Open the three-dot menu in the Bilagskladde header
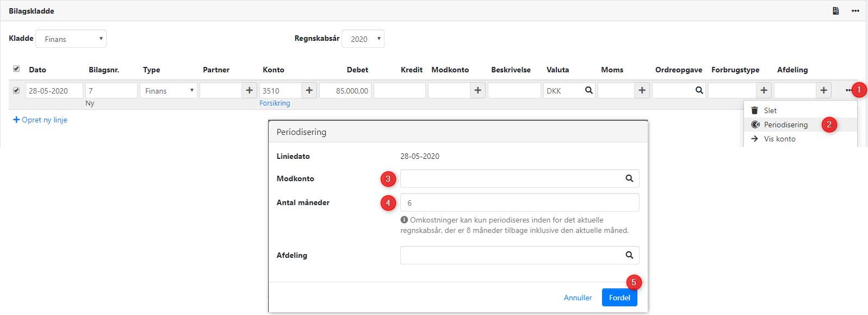Screen dimensions: 868x315 coord(855,11)
